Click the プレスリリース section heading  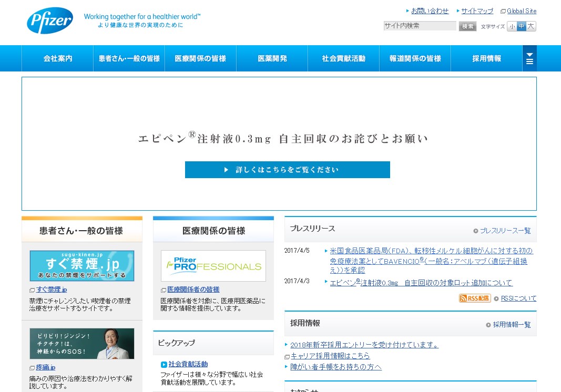coord(312,229)
